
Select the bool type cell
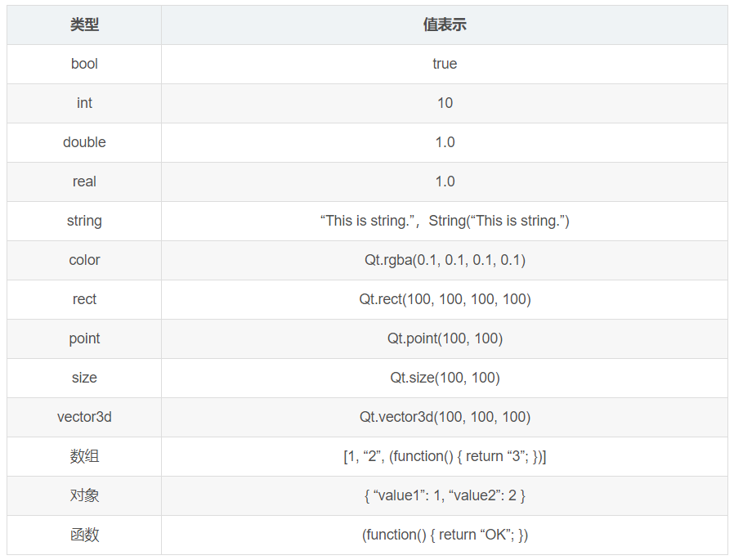point(84,64)
